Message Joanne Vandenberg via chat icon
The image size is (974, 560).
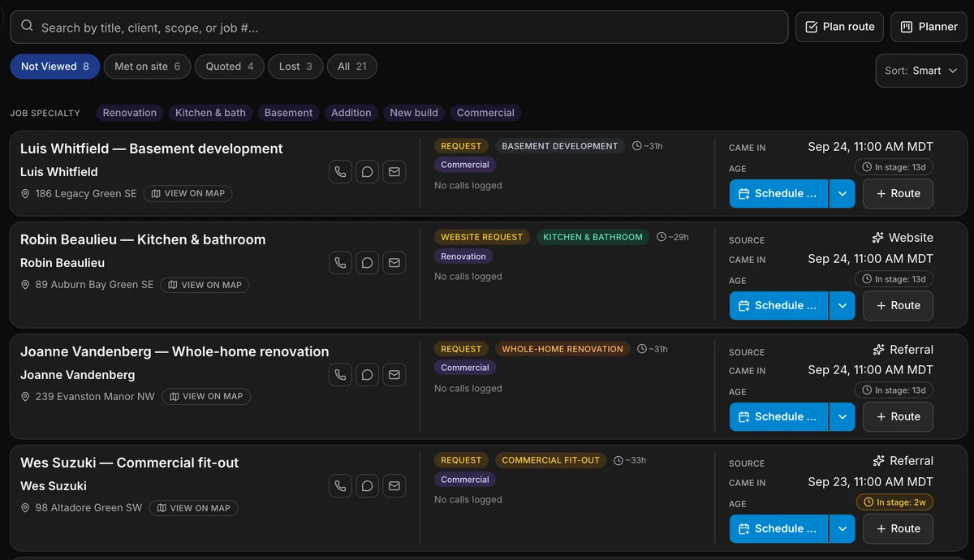point(367,375)
